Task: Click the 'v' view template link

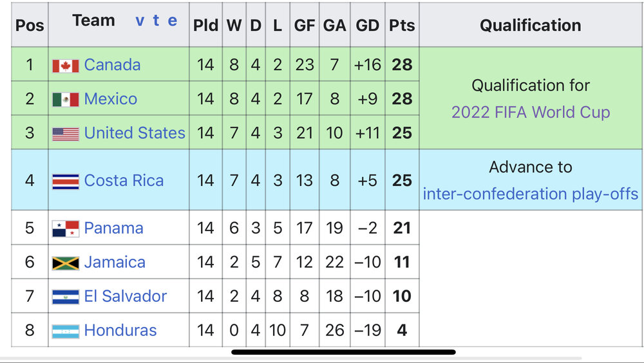Action: pyautogui.click(x=140, y=21)
